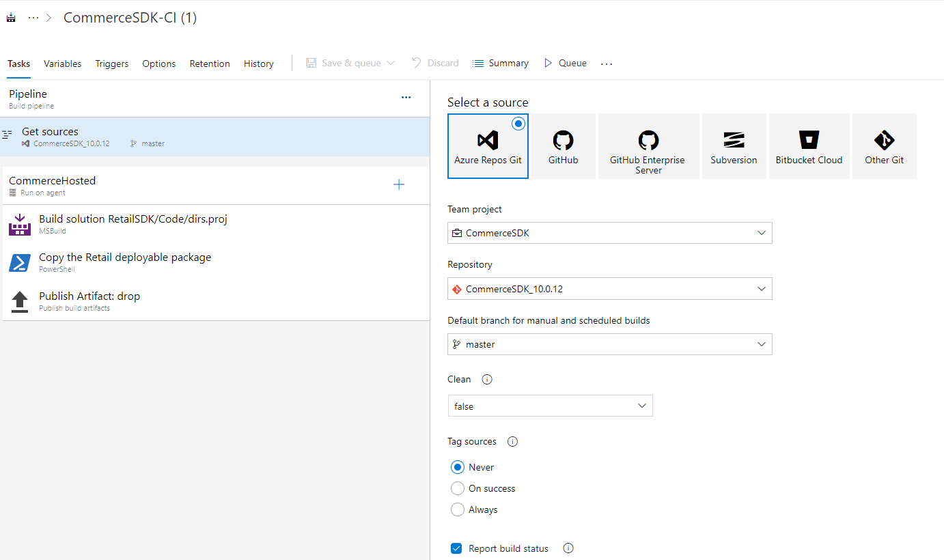Viewport: 944px width, 560px height.
Task: Click the CommerceSDK-CI (1) pipeline title
Action: tap(130, 18)
